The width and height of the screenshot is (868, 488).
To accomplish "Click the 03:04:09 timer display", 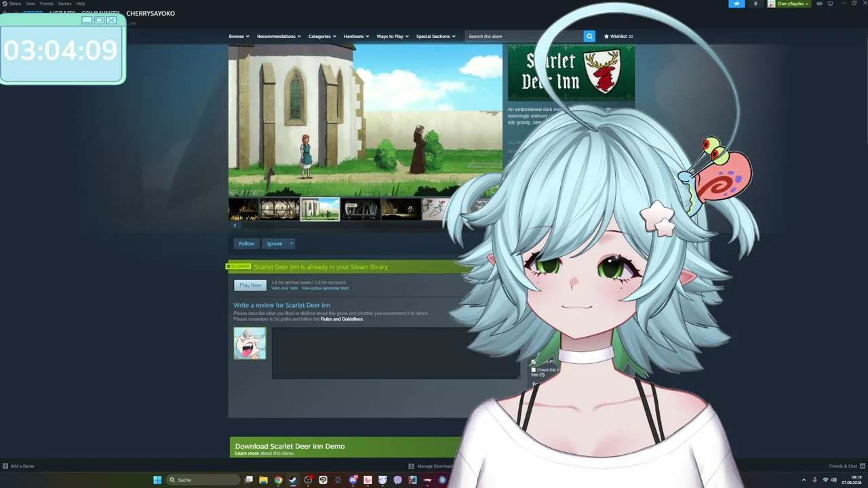I will (x=61, y=51).
